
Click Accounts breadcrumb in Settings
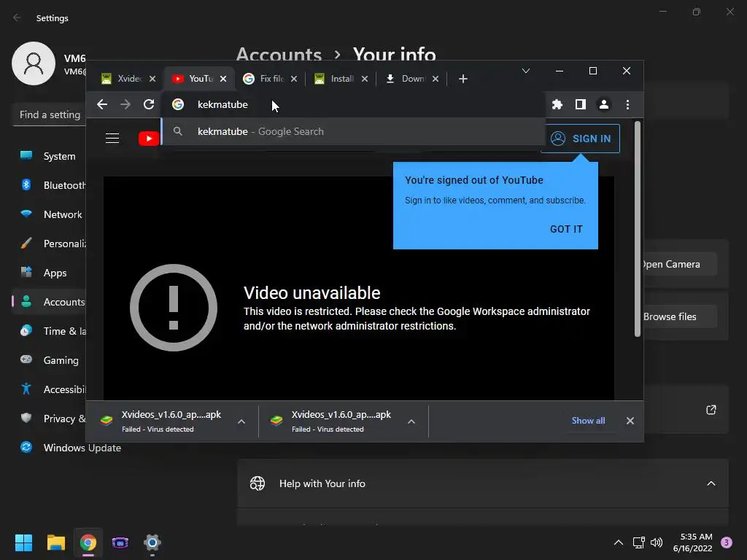tap(279, 55)
